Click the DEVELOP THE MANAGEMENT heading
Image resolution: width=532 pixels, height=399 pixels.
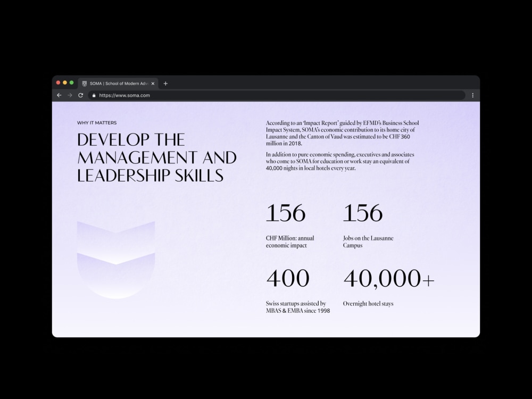pyautogui.click(x=157, y=158)
